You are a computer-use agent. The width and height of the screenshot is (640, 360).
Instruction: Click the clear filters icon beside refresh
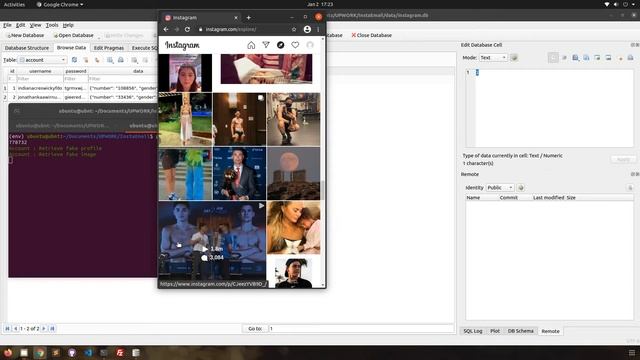[x=86, y=60]
